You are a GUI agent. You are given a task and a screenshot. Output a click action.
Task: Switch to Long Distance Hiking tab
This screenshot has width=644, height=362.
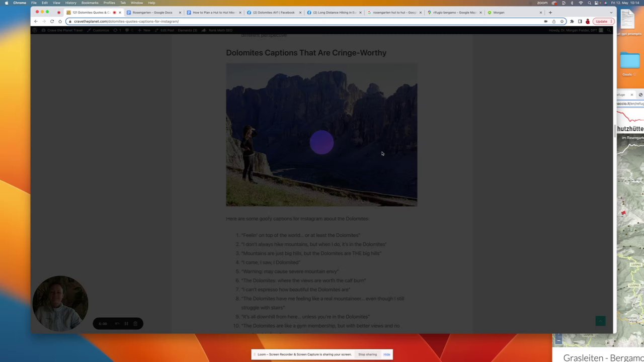point(334,12)
